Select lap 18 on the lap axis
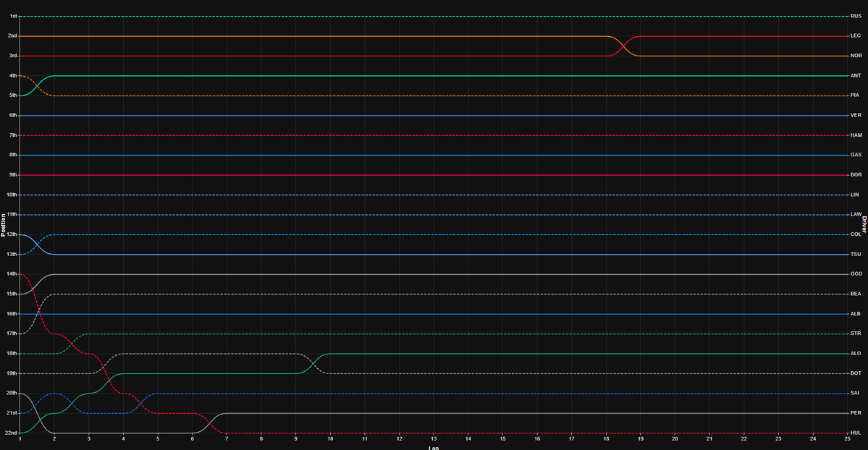The image size is (868, 450). coord(606,439)
